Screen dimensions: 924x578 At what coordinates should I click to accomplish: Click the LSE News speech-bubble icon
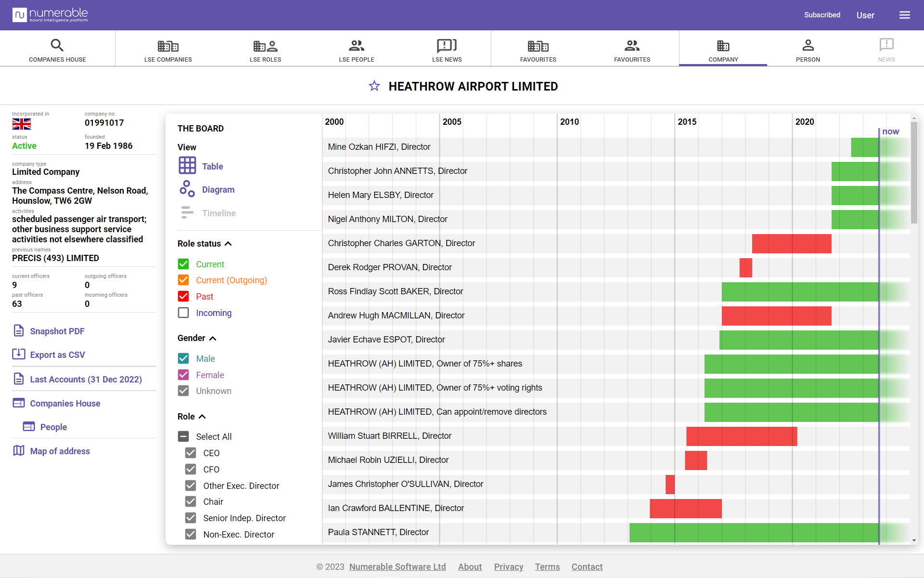[x=447, y=45]
